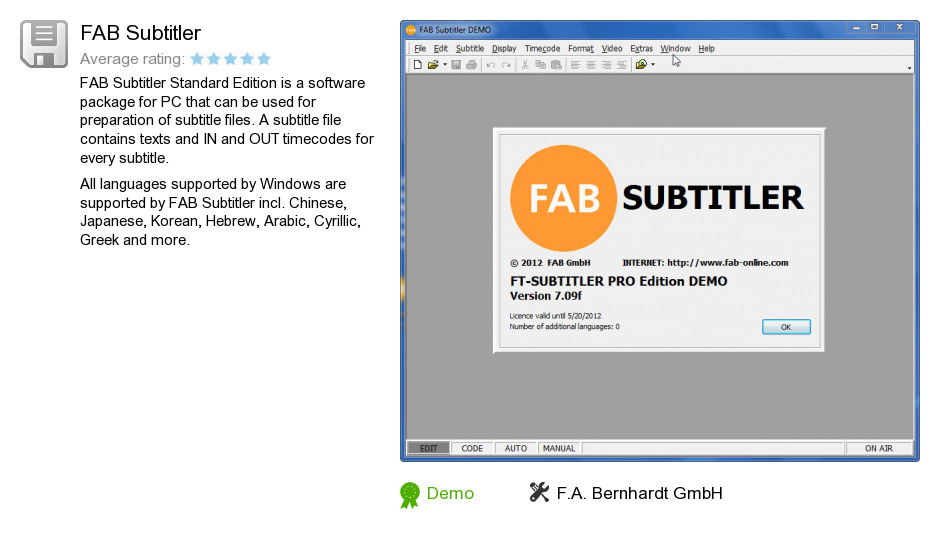This screenshot has width=940, height=539.
Task: Click the Redo toolbar icon
Action: tap(507, 65)
